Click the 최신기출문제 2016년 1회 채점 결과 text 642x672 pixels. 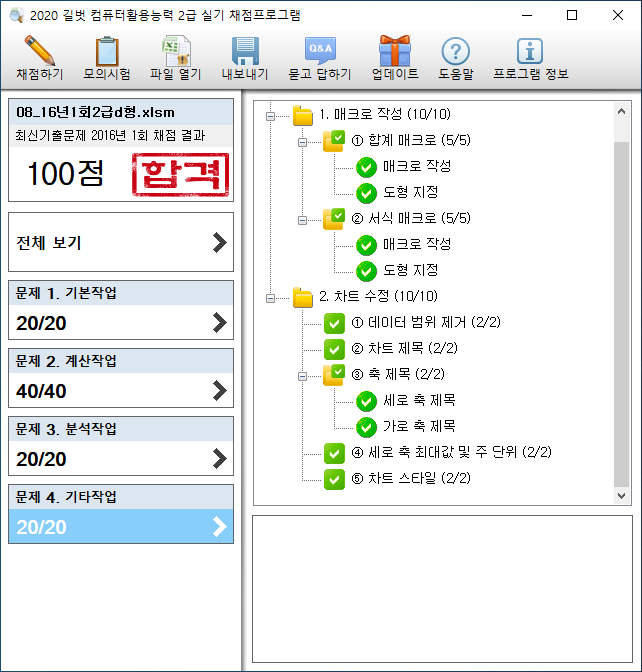(x=110, y=135)
